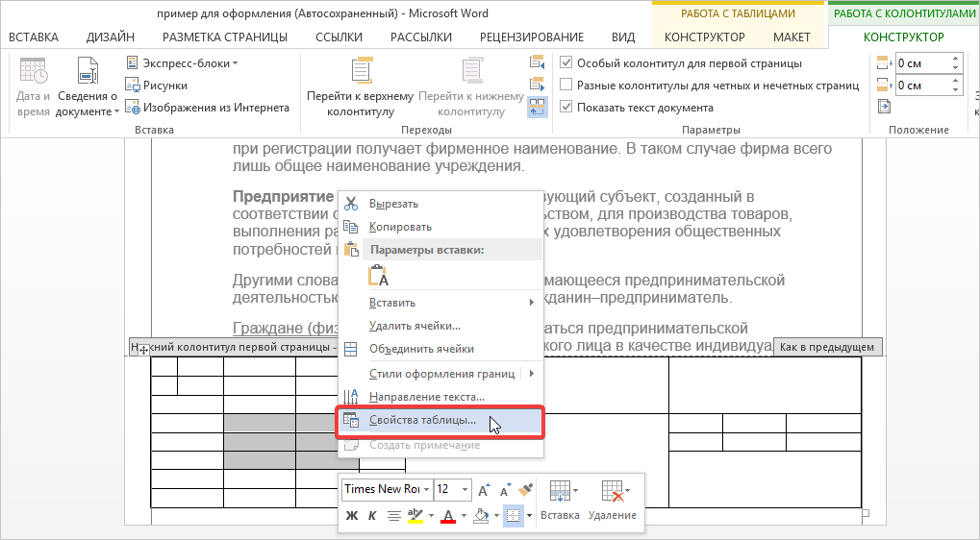Open the Разметка страницы ribbon tab
Viewport: 980px width, 540px height.
point(224,37)
